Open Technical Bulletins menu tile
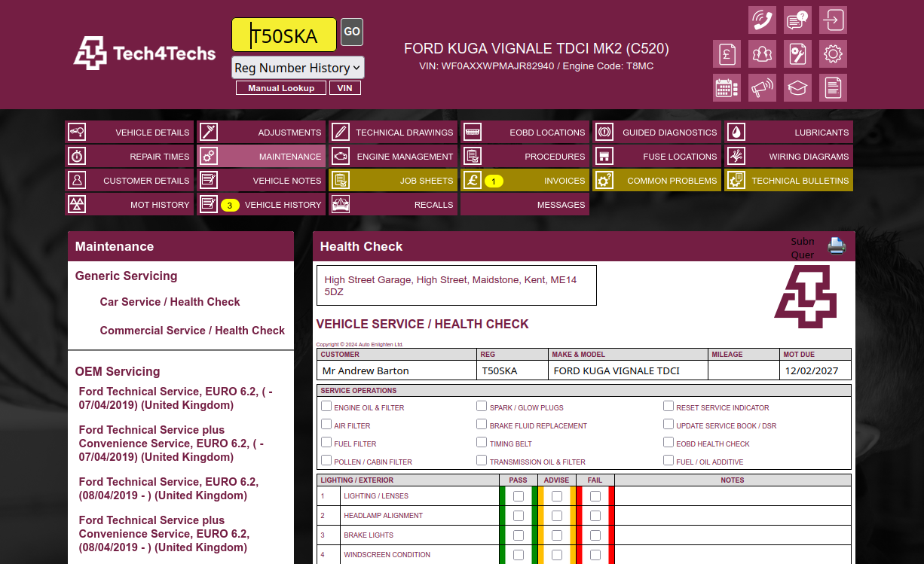 coord(788,180)
